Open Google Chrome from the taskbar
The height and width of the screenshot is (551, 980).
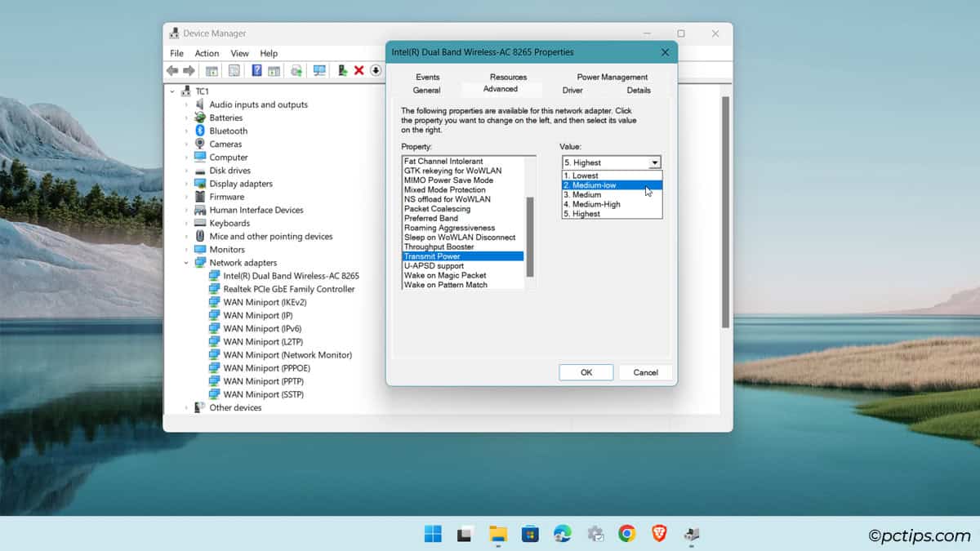click(627, 534)
